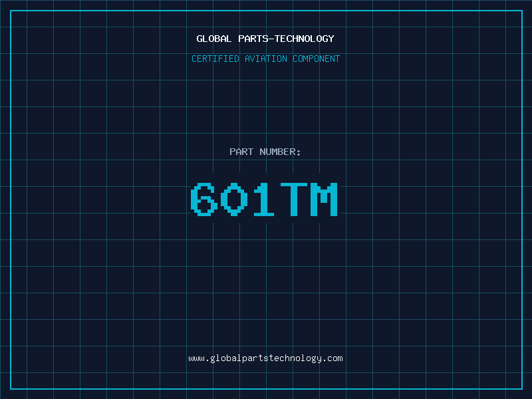The image size is (532, 399).
Task: Click the "CERTIFIED AVIATION COMPONENT" subtitle
Action: pos(265,59)
